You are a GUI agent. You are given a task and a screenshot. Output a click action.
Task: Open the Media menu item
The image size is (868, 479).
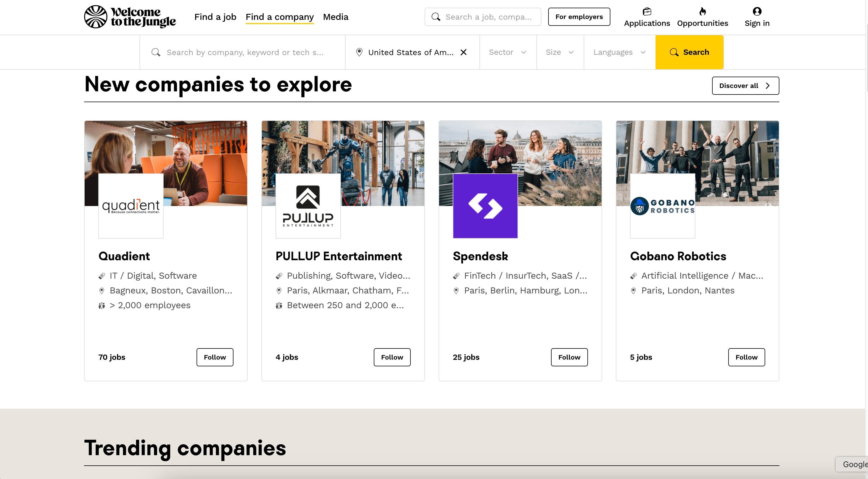tap(335, 17)
